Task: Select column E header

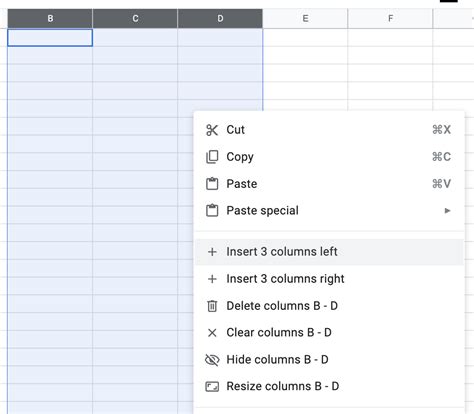Action: [305, 19]
